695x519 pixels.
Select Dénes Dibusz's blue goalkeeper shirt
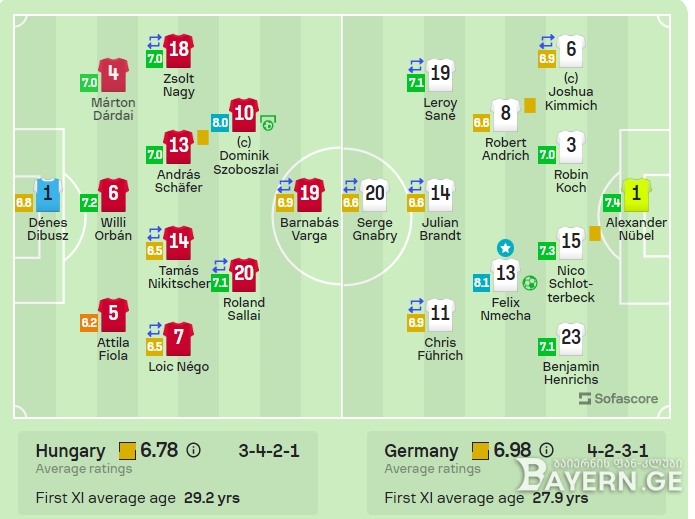[48, 195]
